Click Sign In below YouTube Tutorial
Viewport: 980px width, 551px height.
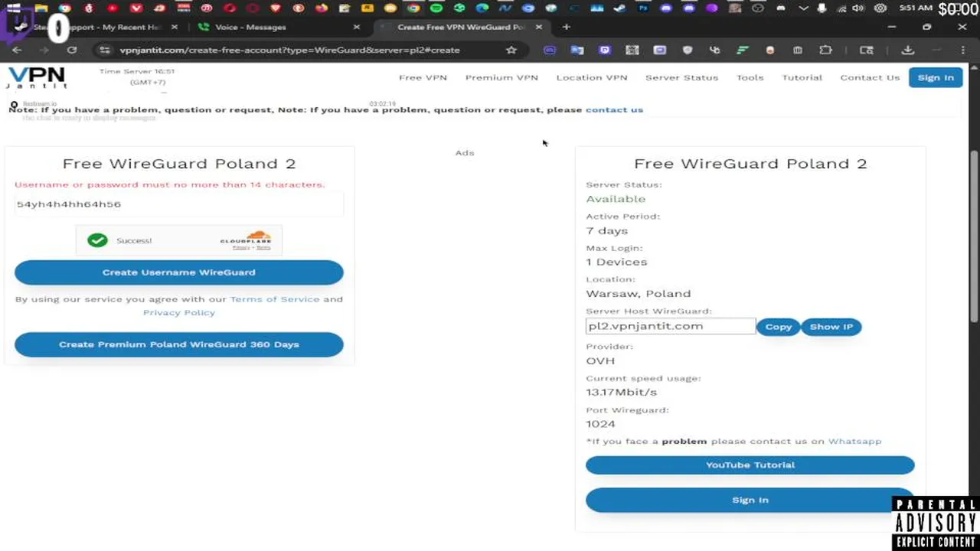tap(750, 500)
